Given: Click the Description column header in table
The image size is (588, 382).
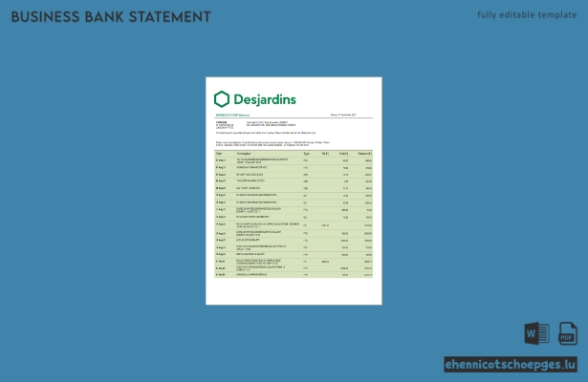Looking at the screenshot, I should 244,154.
